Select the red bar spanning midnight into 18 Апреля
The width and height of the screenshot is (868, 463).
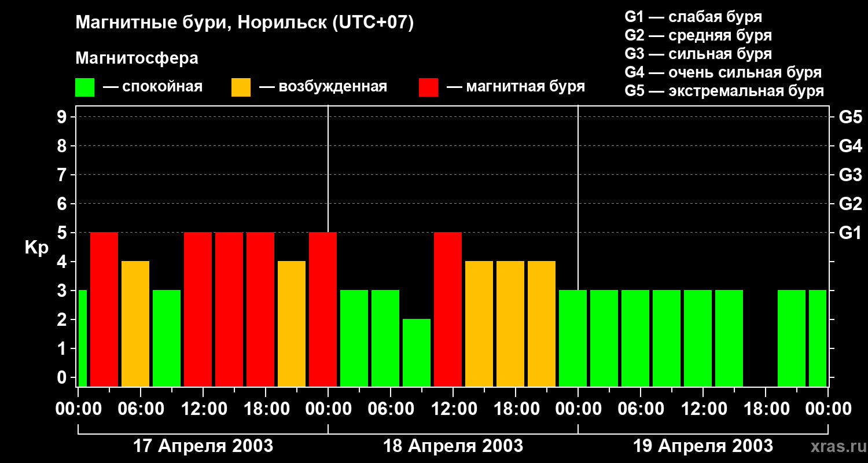pos(323,309)
